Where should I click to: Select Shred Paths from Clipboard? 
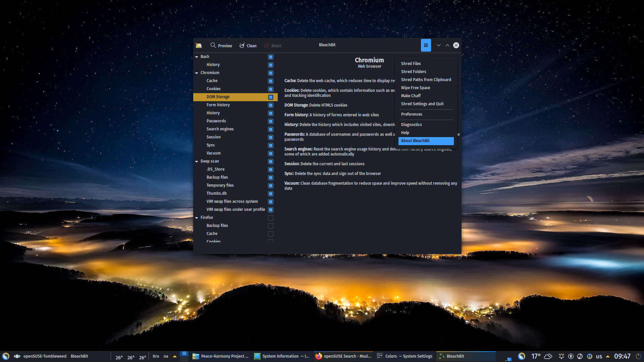pyautogui.click(x=426, y=80)
